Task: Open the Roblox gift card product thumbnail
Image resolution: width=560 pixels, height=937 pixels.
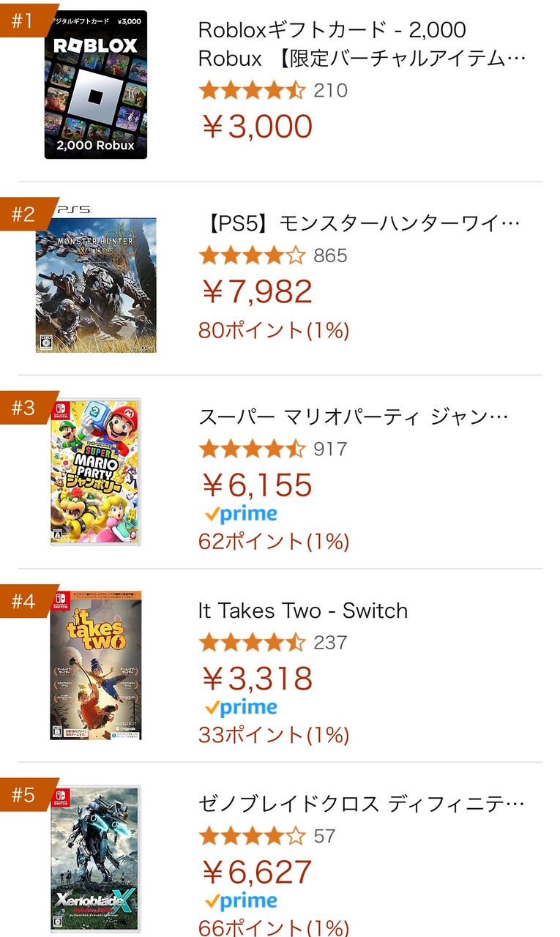Action: (x=96, y=85)
